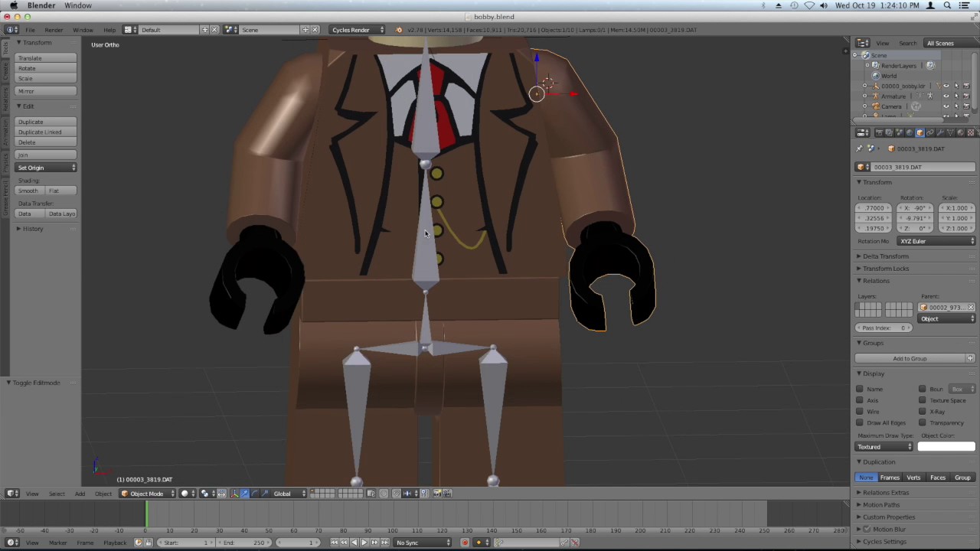Open the Object Mode dropdown
This screenshot has height=551, width=980.
147,494
